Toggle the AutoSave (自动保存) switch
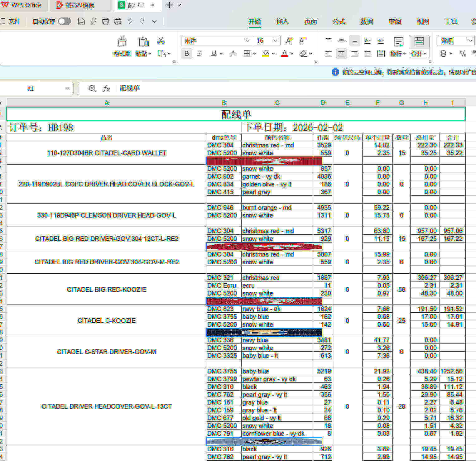This screenshot has width=476, height=461. tap(65, 21)
